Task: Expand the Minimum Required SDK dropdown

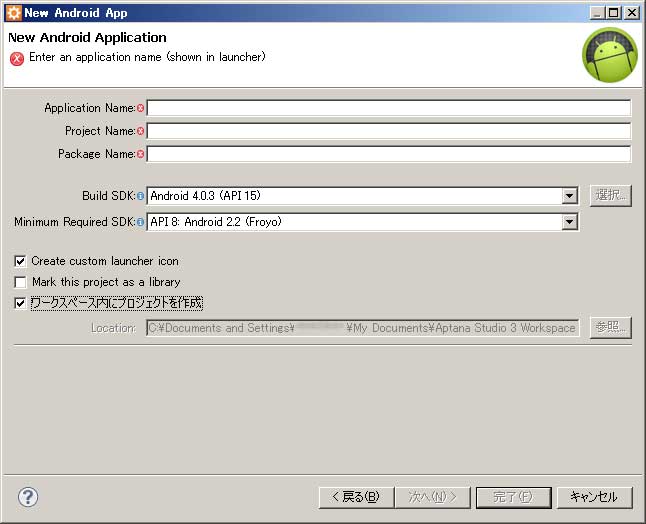Action: click(569, 222)
